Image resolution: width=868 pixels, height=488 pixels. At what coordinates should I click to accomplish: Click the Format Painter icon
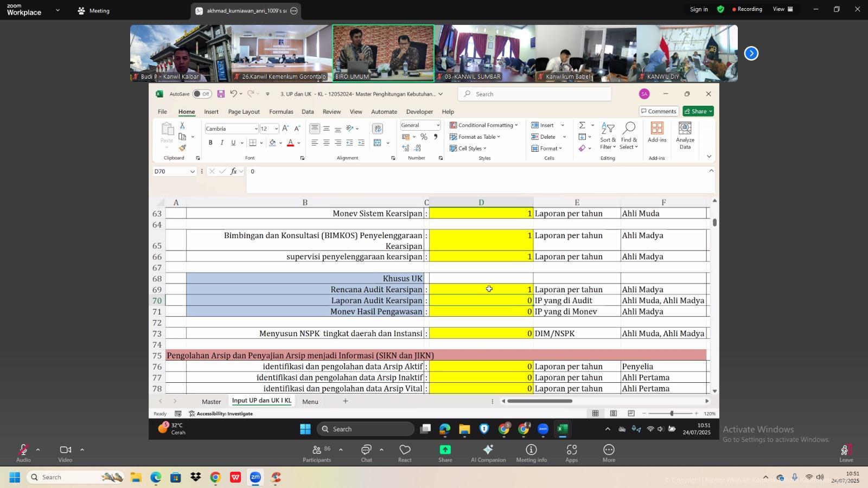pos(182,148)
